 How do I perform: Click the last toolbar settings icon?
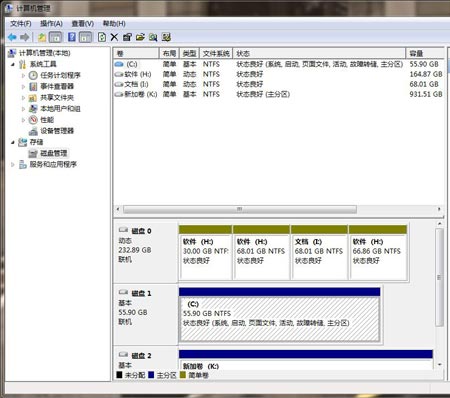coord(166,37)
